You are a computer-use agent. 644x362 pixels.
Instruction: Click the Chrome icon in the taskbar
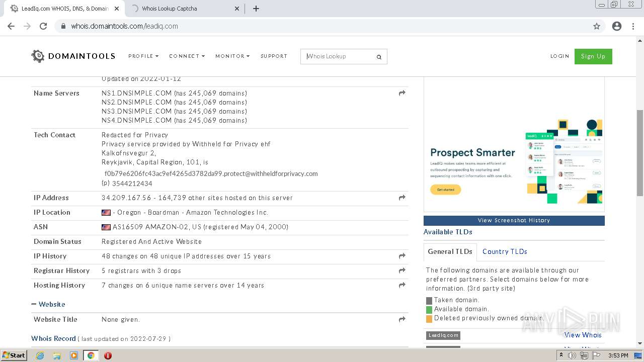tap(91, 355)
